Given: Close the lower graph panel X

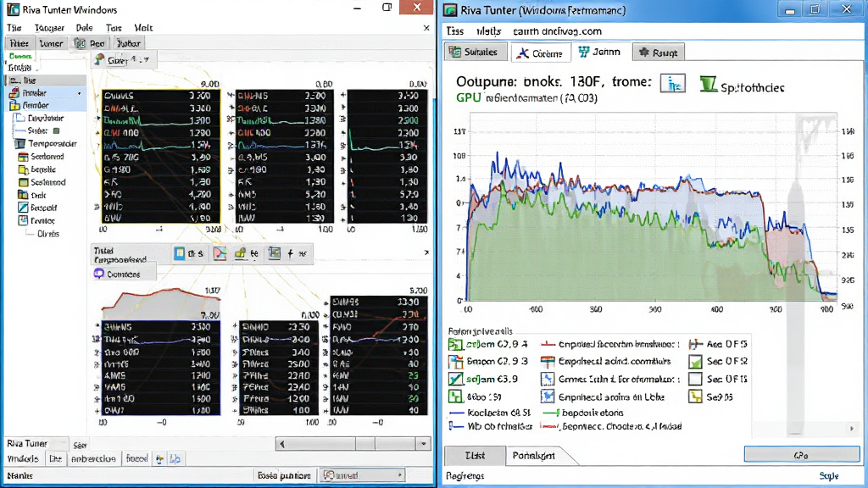Looking at the screenshot, I should [x=426, y=252].
